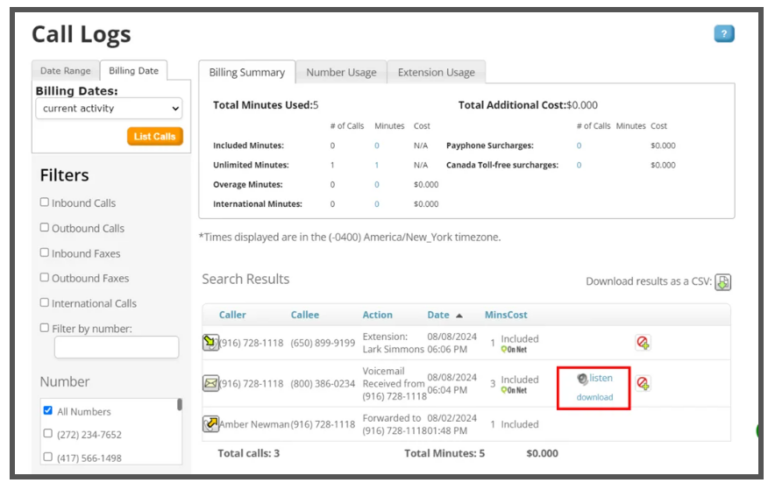Click Included Minutes minutes value 0 link
This screenshot has width=768, height=490.
coord(377,146)
